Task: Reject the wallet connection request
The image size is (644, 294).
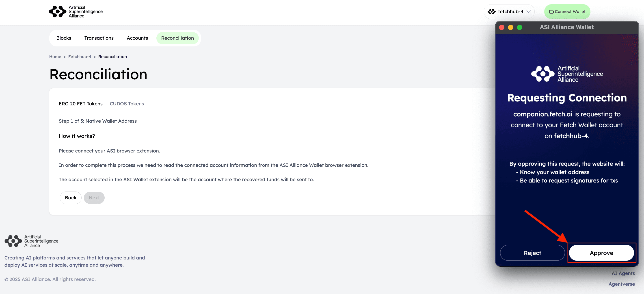Action: coord(532,253)
